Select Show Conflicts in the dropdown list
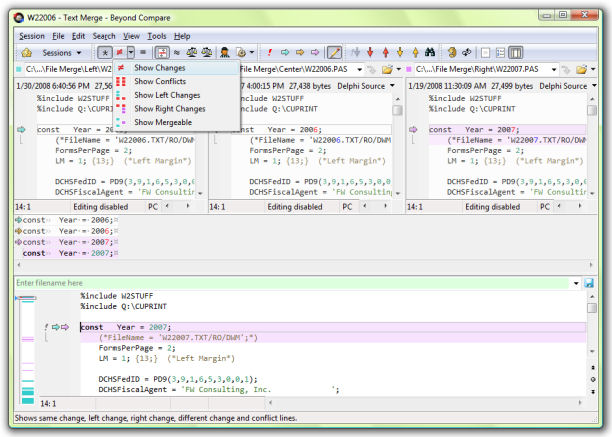The width and height of the screenshot is (612, 437). click(x=160, y=81)
